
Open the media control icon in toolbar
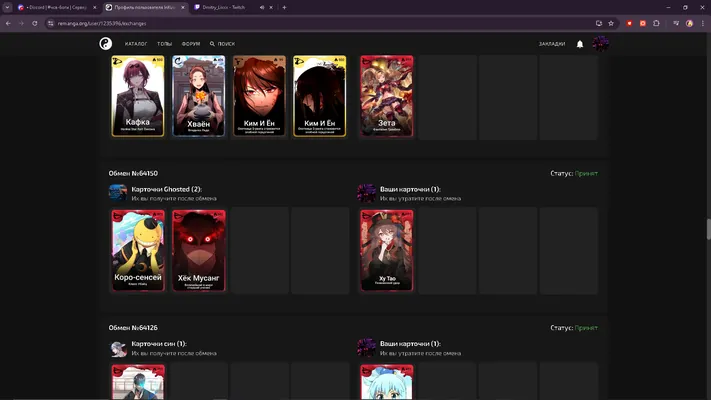(676, 23)
